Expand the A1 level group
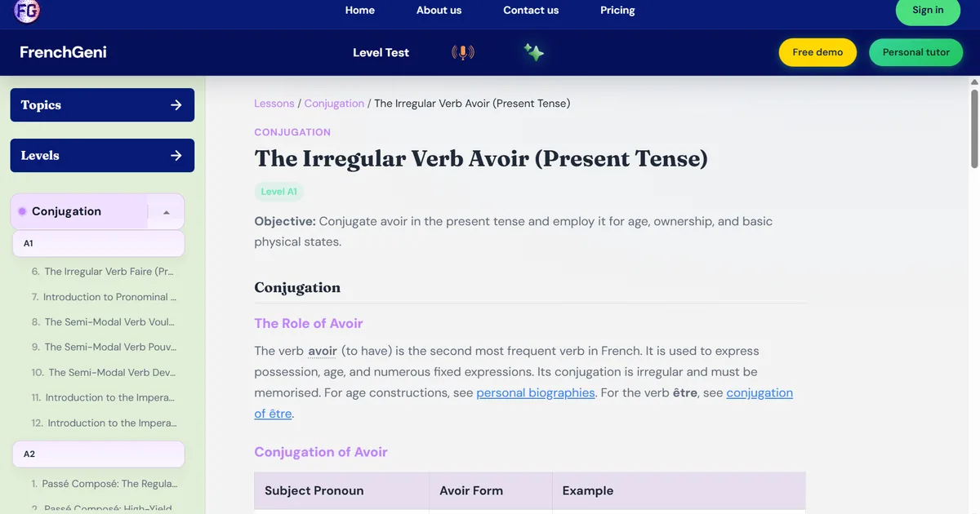This screenshot has width=980, height=514. [x=98, y=243]
